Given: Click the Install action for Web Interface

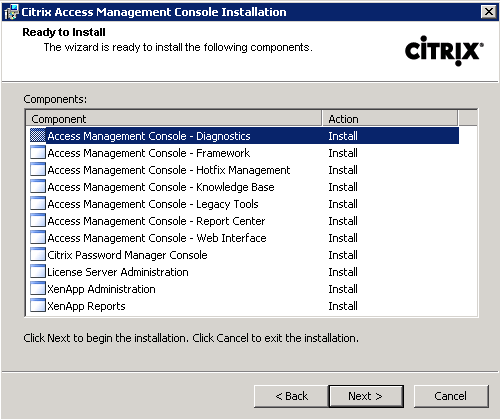Looking at the screenshot, I should [x=343, y=238].
